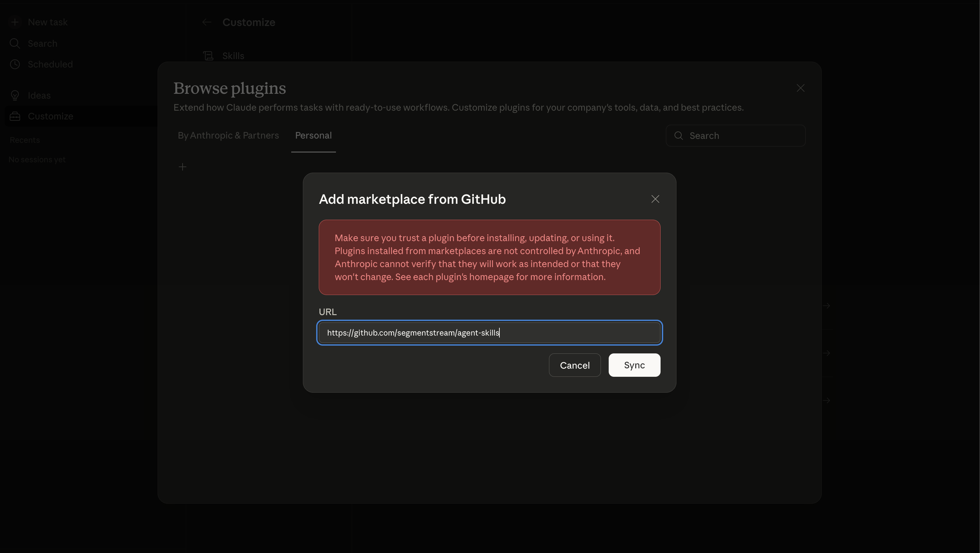Viewport: 980px width, 553px height.
Task: Select the Customize sidebar item
Action: [51, 116]
